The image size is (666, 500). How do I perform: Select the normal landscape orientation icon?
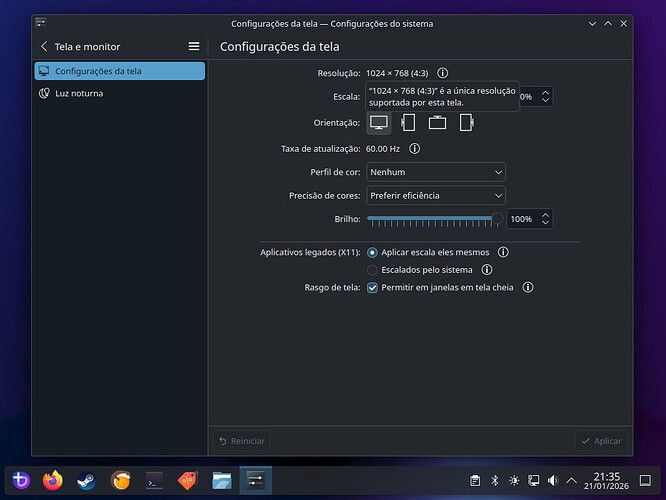[x=379, y=123]
